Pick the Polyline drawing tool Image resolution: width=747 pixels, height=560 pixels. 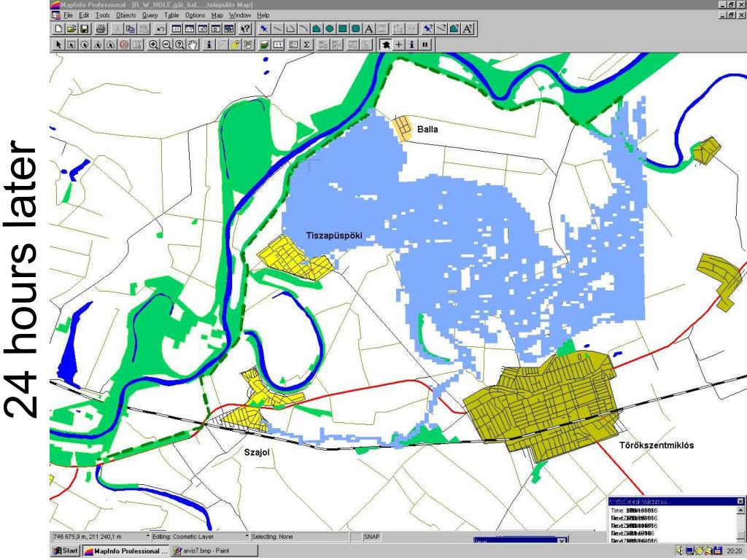290,29
